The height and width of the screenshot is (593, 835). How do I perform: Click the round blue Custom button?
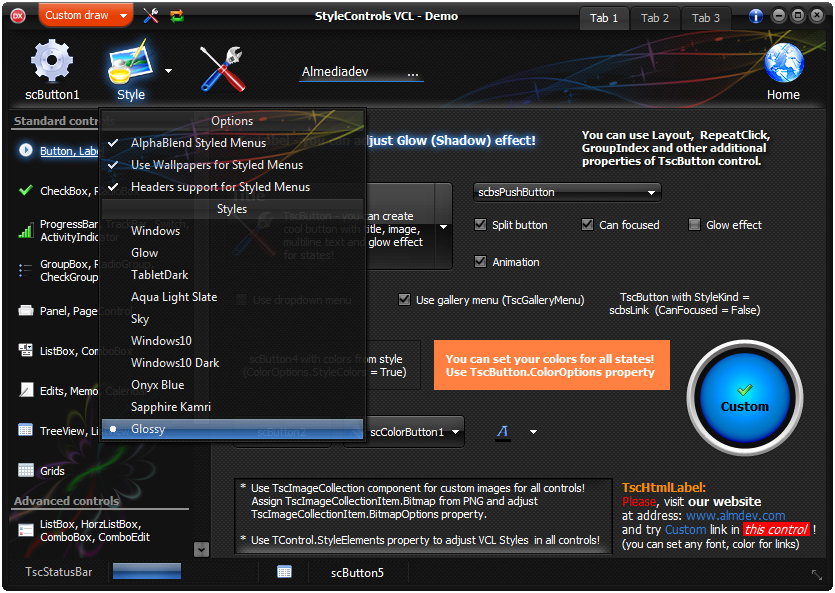tap(744, 397)
